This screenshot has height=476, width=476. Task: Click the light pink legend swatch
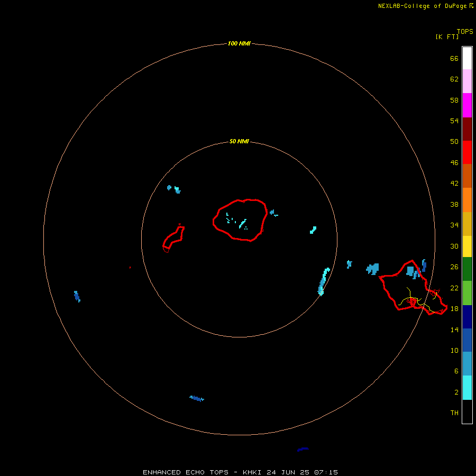click(x=467, y=81)
